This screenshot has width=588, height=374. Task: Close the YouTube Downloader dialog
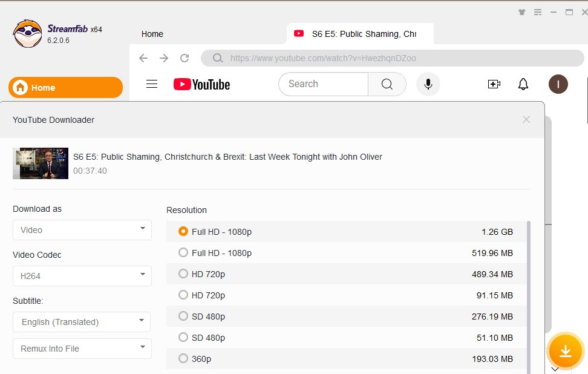coord(526,119)
